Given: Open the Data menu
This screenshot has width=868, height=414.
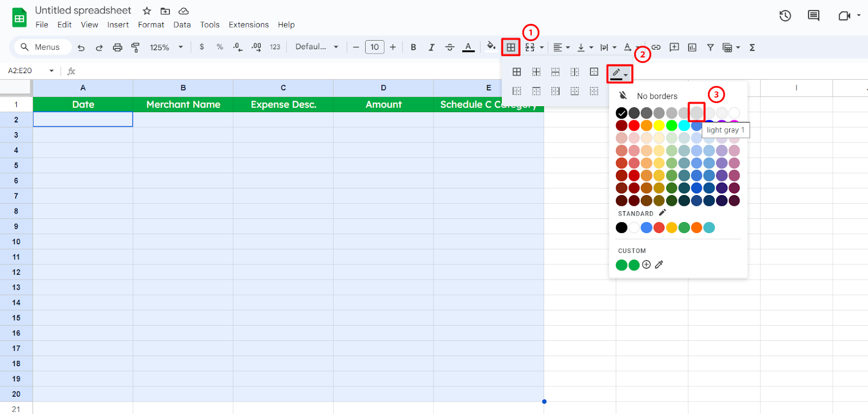Looking at the screenshot, I should (x=182, y=24).
